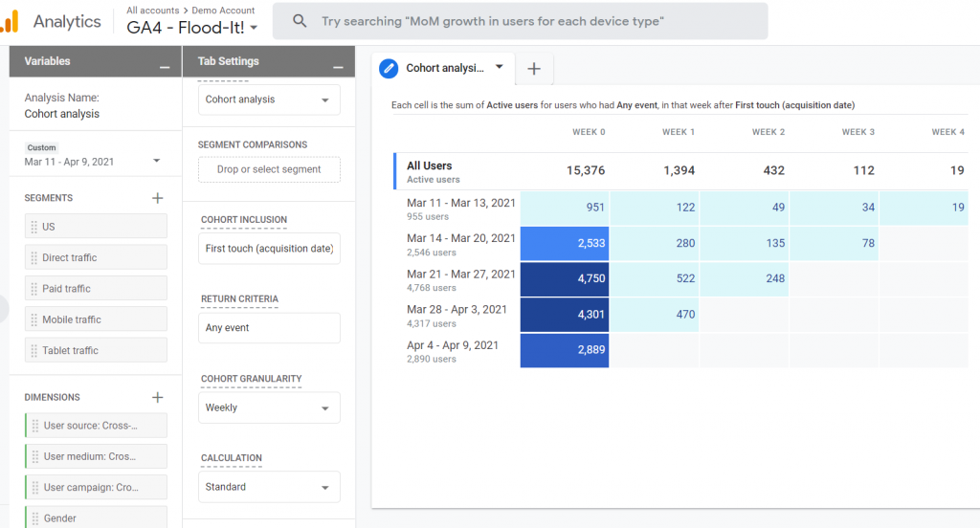Add a new exploration tab

tap(534, 68)
